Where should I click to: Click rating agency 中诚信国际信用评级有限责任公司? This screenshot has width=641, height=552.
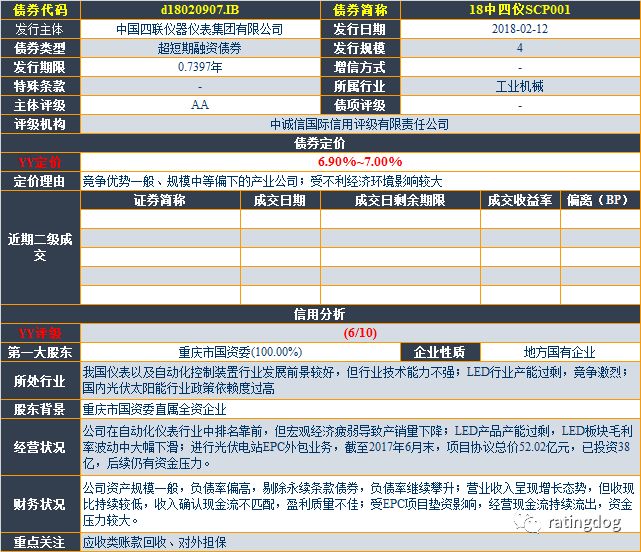coord(360,124)
